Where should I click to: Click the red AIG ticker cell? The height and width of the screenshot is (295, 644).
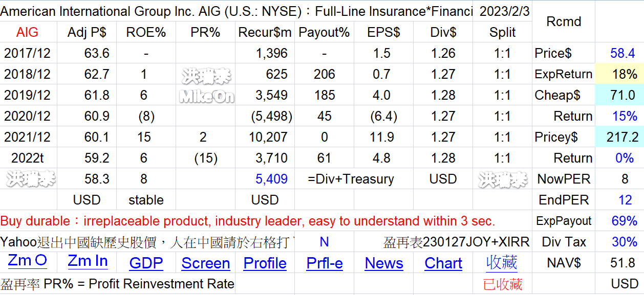tap(28, 32)
